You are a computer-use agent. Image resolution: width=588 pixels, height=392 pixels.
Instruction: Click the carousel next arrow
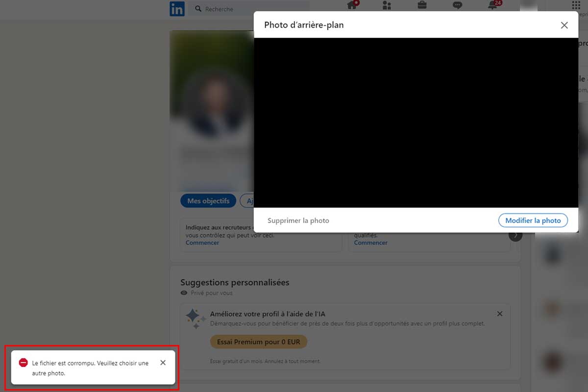(515, 235)
